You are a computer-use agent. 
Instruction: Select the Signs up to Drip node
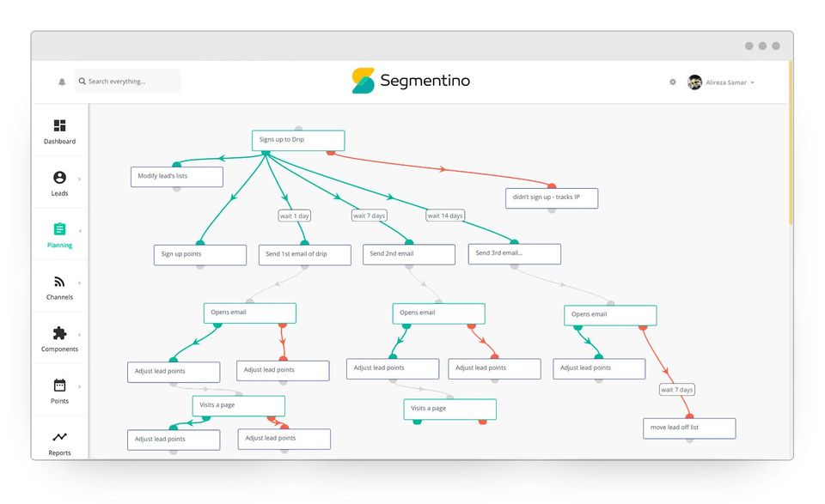pos(298,140)
